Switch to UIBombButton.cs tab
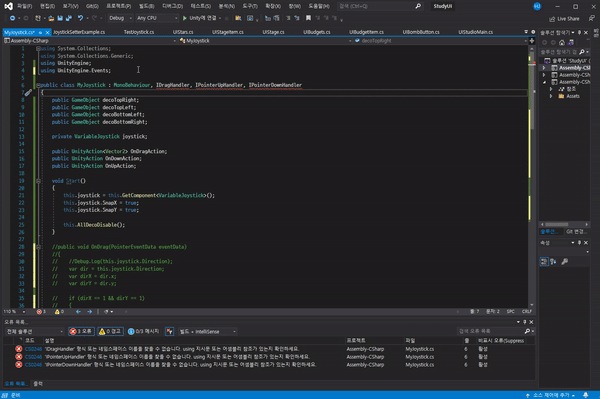The width and height of the screenshot is (600, 399). tap(421, 32)
